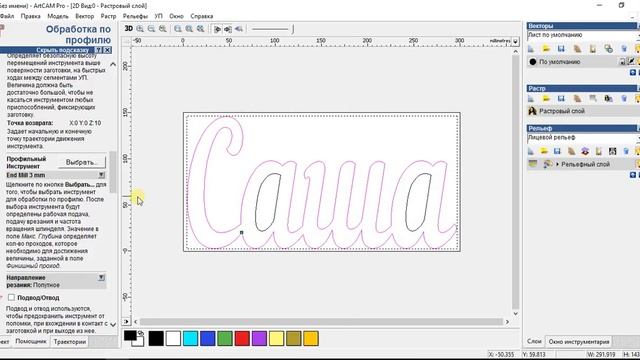
Task: Open the Лист по умолчанию dropdown
Action: pyautogui.click(x=638, y=36)
